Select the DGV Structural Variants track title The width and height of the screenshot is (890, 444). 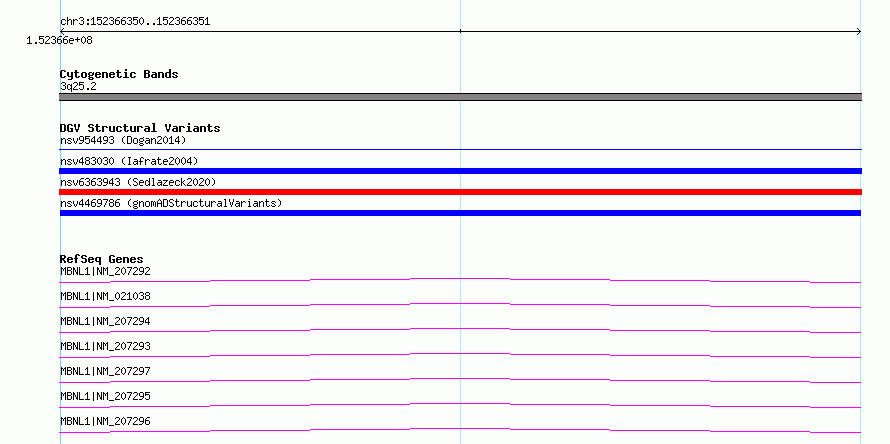tap(140, 128)
